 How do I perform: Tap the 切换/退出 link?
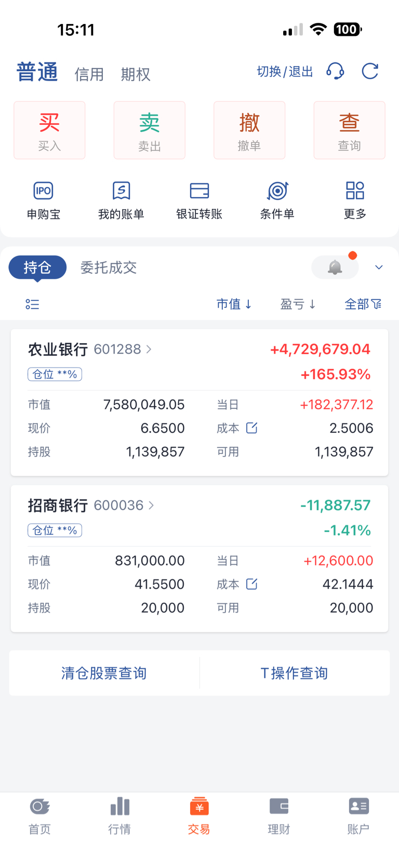click(x=285, y=72)
